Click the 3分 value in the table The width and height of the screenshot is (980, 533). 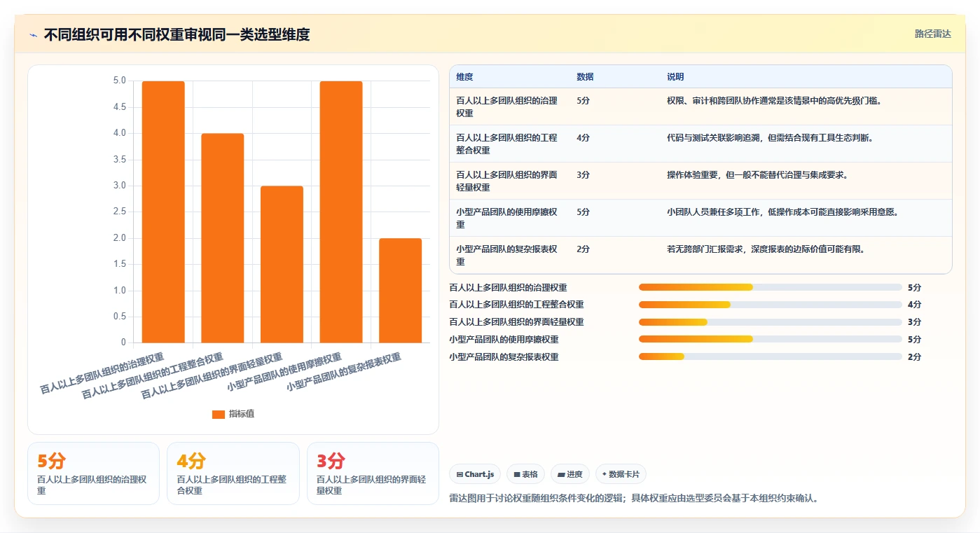583,175
